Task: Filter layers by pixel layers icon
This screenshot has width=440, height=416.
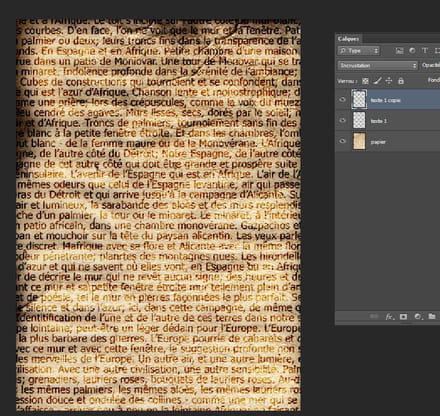Action: (x=399, y=51)
